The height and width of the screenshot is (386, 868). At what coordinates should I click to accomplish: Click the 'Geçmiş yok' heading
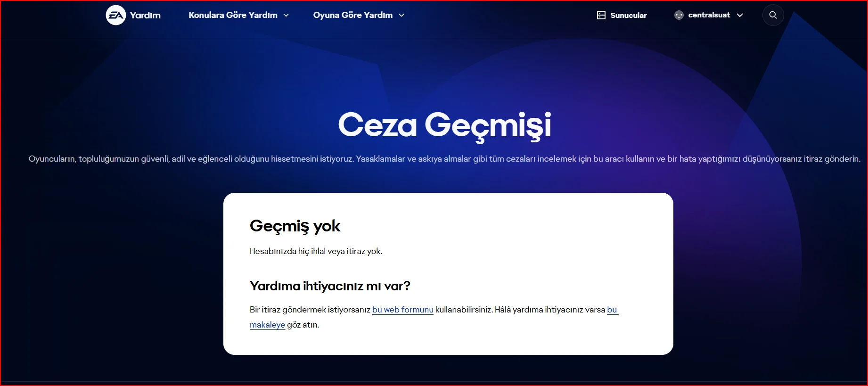pos(295,226)
